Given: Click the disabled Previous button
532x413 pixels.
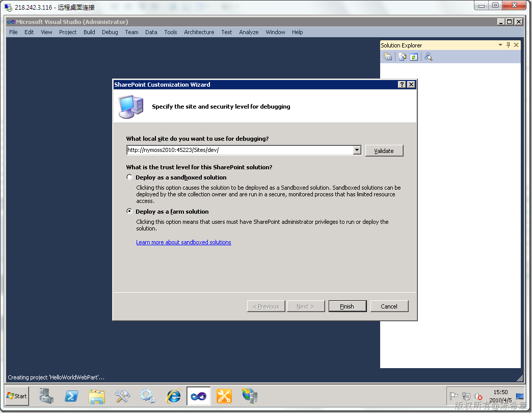Looking at the screenshot, I should tap(266, 306).
